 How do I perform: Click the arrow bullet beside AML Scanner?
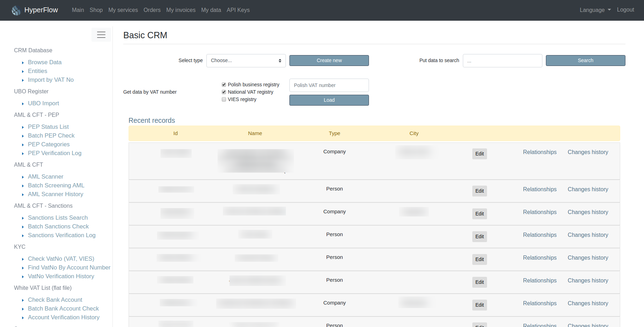[23, 177]
